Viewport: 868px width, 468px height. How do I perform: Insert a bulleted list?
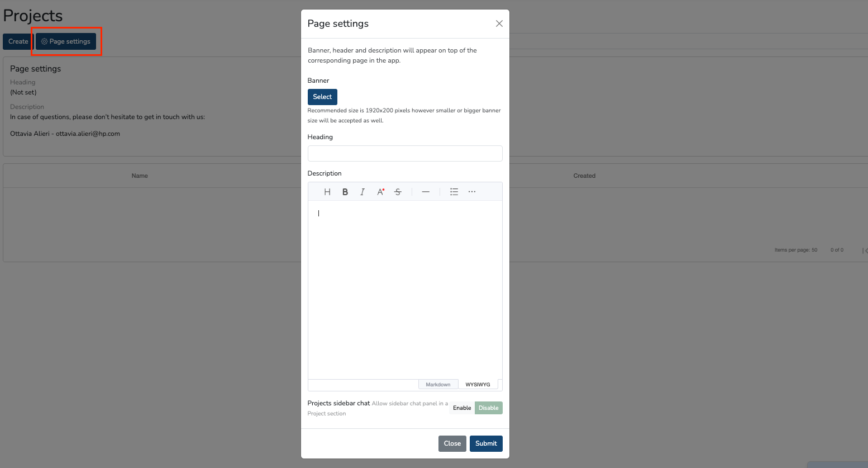(454, 192)
